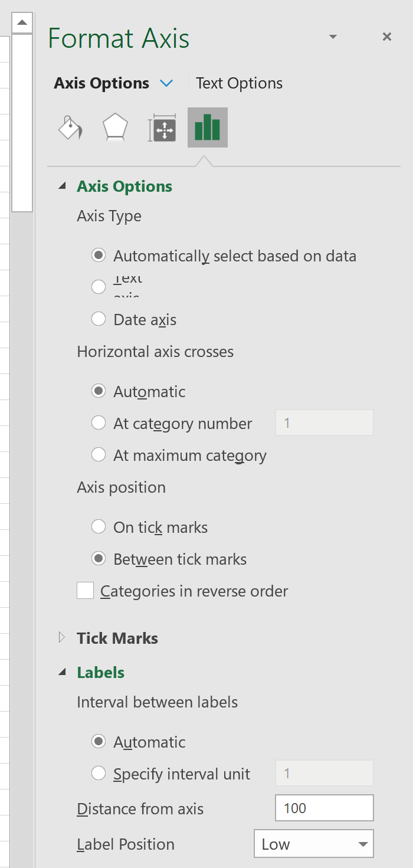Screen dimensions: 413x868
Task: Choose Specify interval unit for labels
Action: click(99, 773)
